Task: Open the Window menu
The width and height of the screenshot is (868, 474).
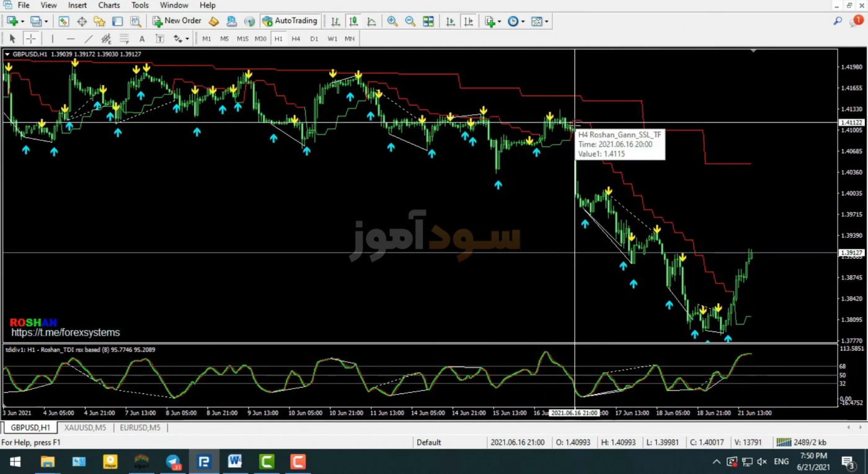Action: [x=174, y=5]
